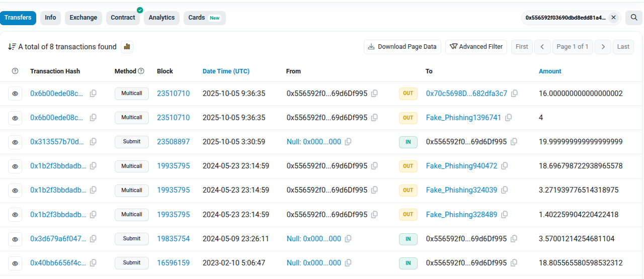
Task: Open transaction 0x313557b70d details
Action: coord(58,142)
